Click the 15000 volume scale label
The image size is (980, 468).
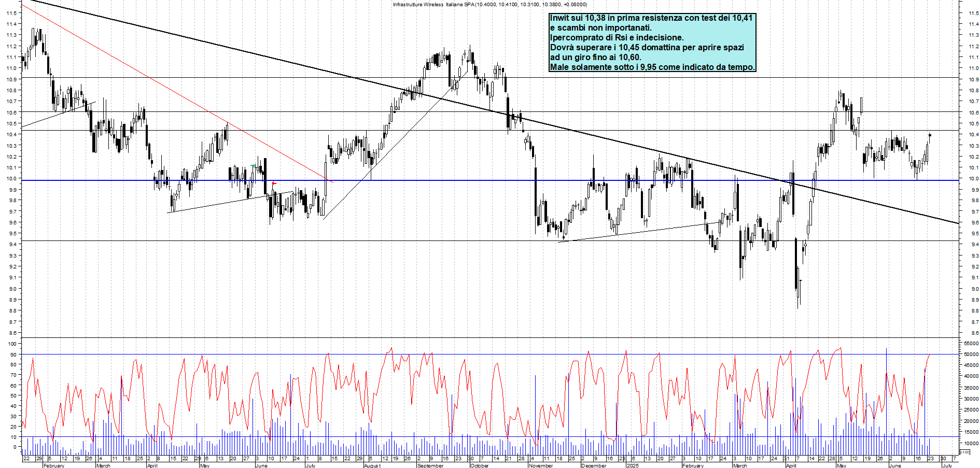(x=971, y=432)
